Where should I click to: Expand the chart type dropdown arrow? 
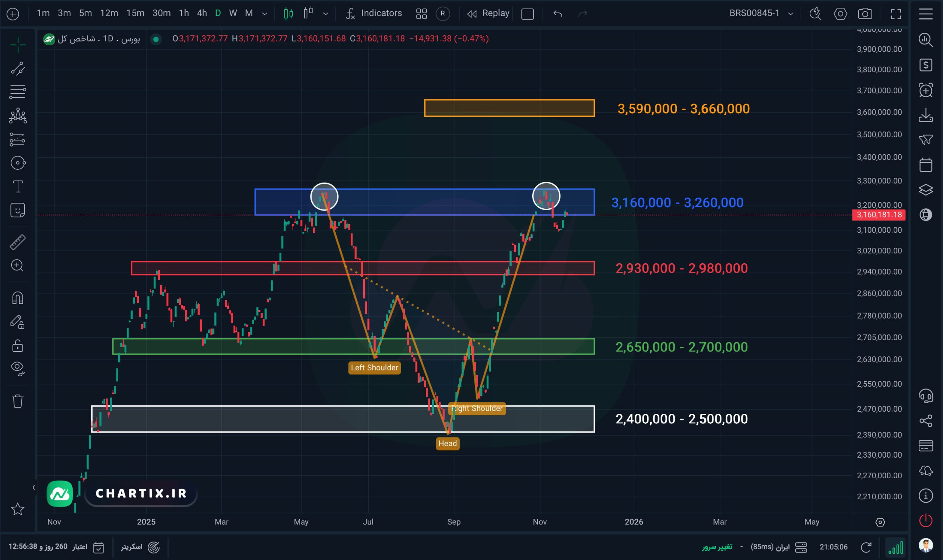click(325, 14)
